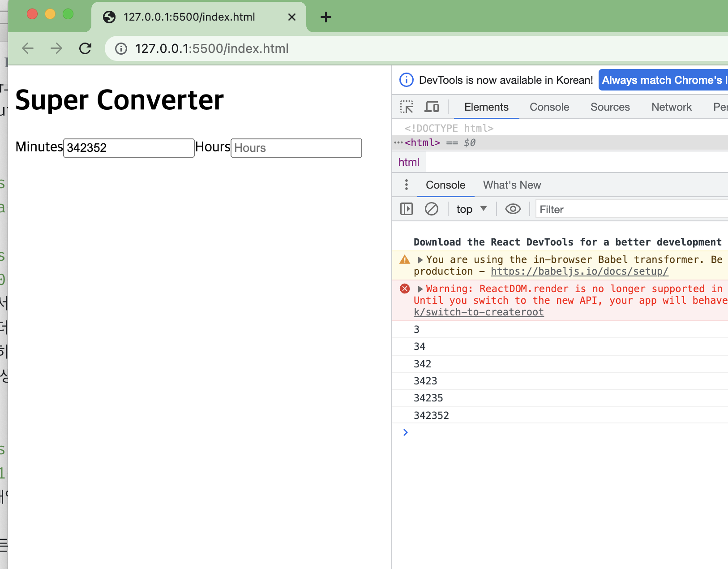Clear the console output
Viewport: 728px width, 569px height.
(432, 209)
